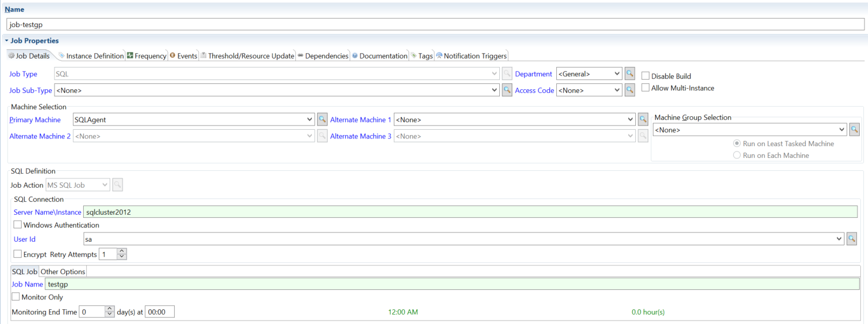
Task: Click the Alternate Machine 3 label link
Action: (361, 136)
